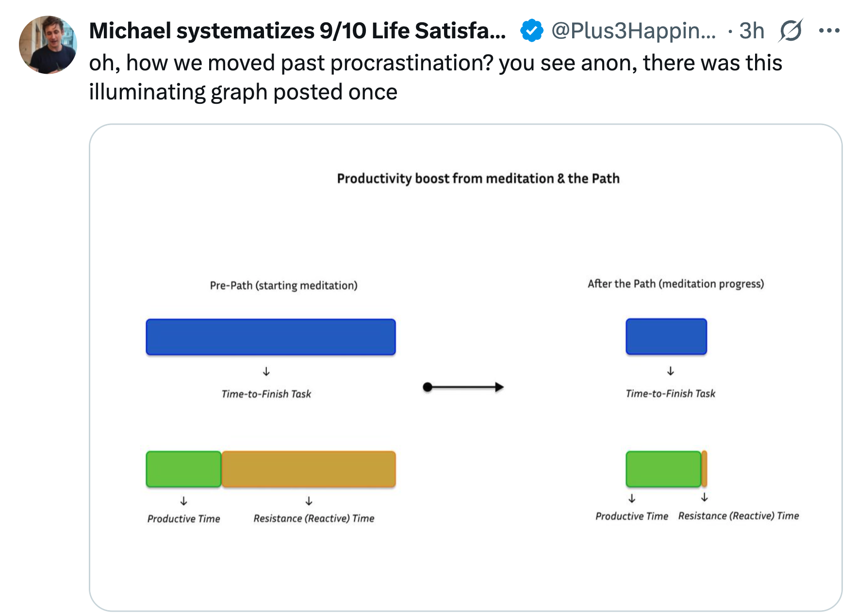856x616 pixels.
Task: Click the large orange Resistance bar under Pre-Path
Action: pyautogui.click(x=309, y=469)
